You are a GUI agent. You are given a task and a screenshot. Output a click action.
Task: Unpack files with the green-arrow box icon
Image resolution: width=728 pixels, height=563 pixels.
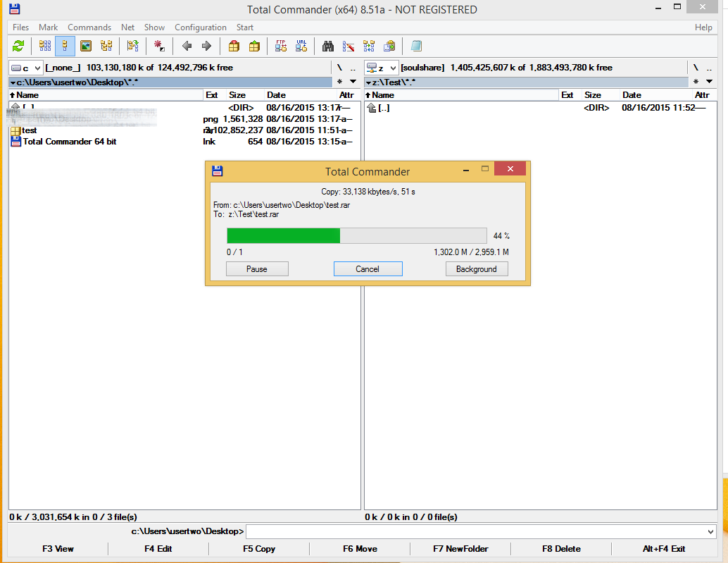coord(254,46)
